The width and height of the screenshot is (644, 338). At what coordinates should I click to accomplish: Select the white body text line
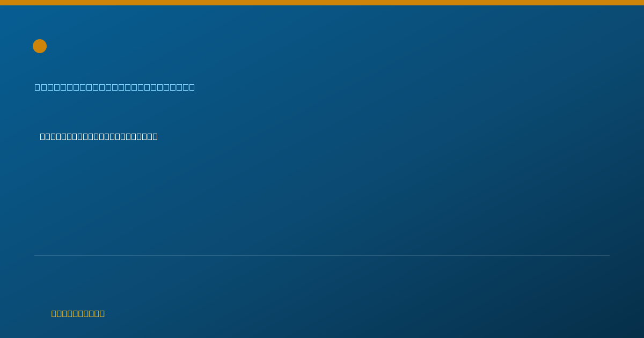(99, 136)
